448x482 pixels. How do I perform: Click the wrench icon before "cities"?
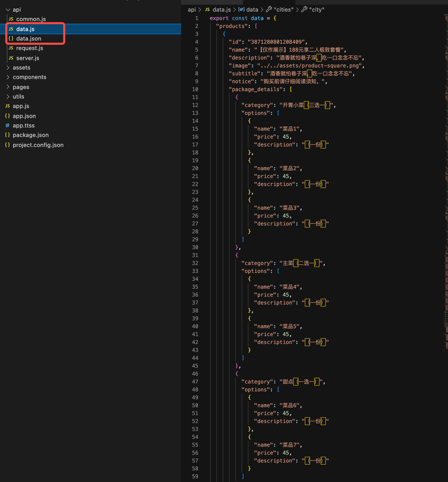(x=269, y=9)
